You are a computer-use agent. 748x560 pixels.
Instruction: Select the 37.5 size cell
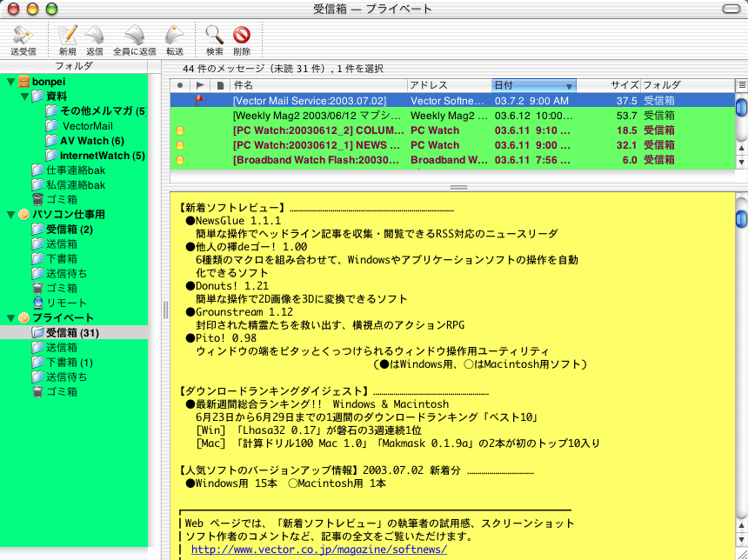626,101
